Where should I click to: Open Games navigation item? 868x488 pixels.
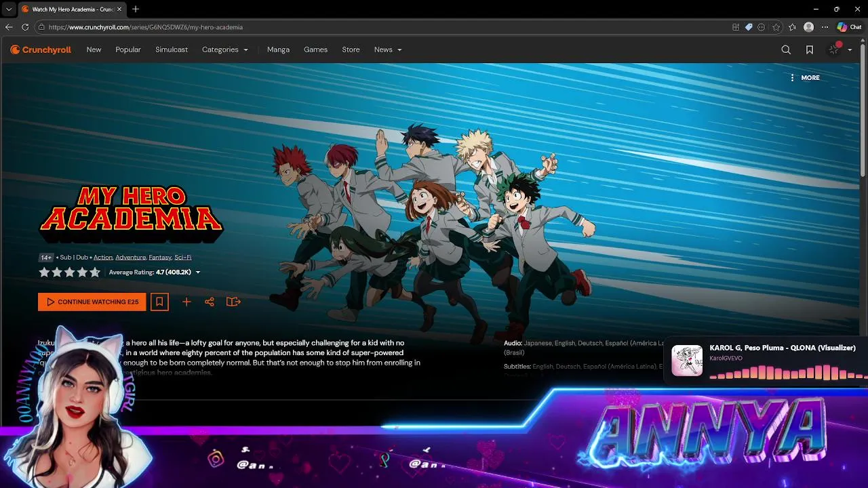pyautogui.click(x=315, y=49)
